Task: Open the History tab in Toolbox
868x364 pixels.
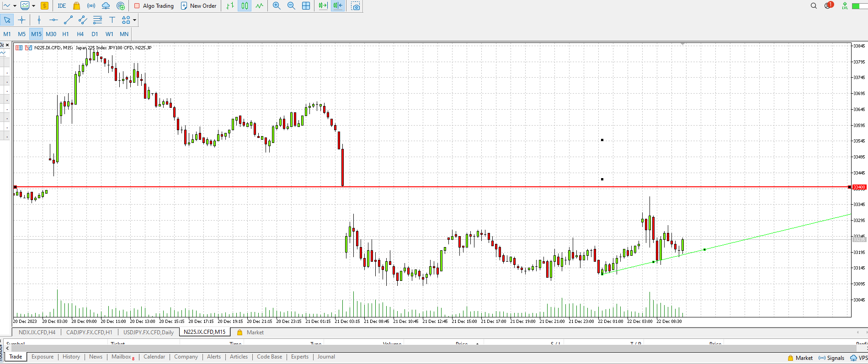Action: (x=71, y=357)
